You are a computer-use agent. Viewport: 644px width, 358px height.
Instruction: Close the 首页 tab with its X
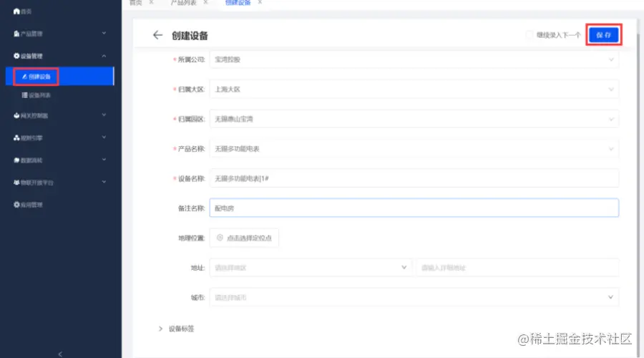pos(151,2)
